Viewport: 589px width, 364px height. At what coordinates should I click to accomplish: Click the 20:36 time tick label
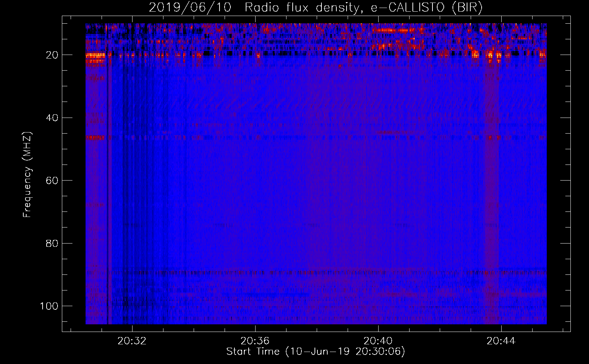pos(255,341)
